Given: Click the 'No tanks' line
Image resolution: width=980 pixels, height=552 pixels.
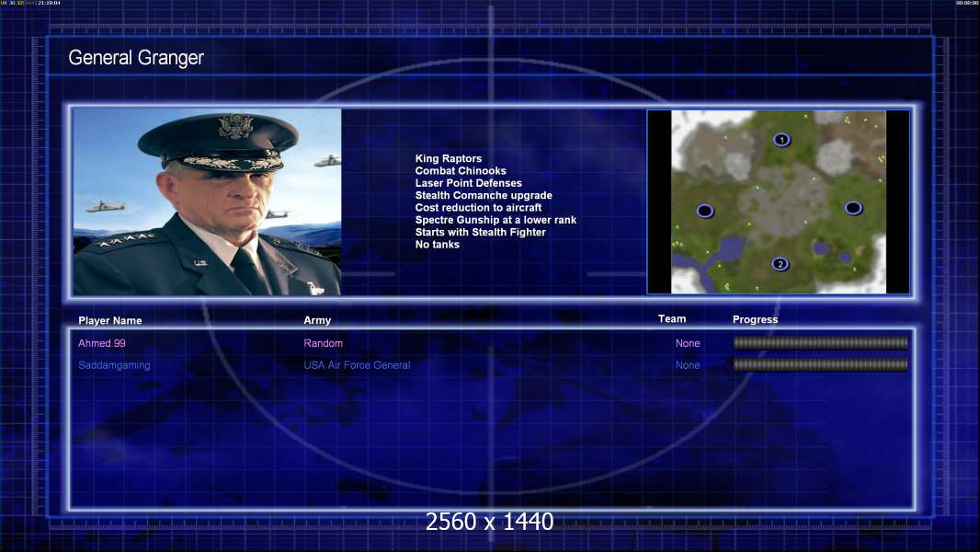Looking at the screenshot, I should pos(437,245).
